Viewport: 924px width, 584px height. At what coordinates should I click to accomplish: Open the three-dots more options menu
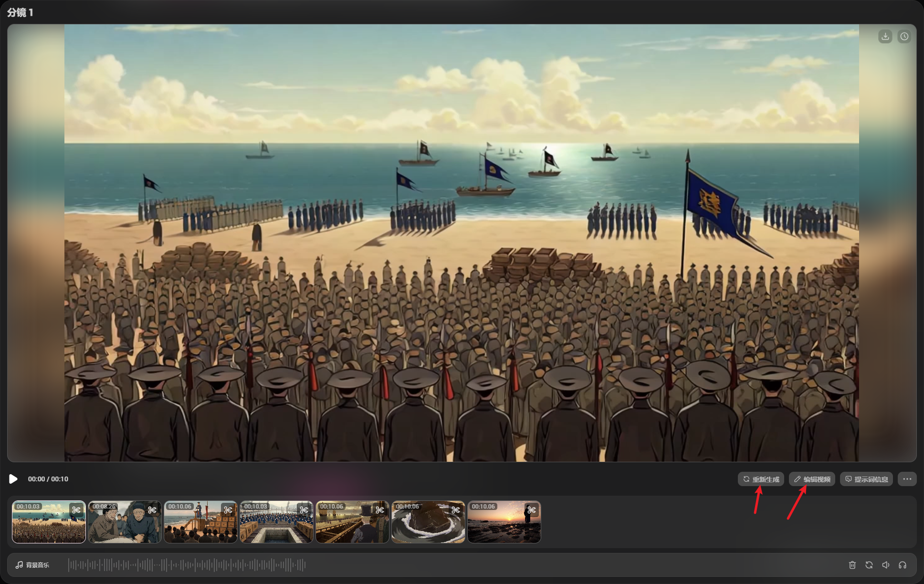coord(907,479)
